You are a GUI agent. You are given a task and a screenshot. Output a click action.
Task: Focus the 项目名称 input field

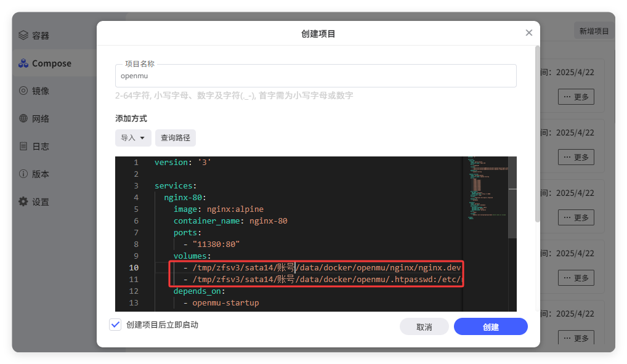pyautogui.click(x=316, y=76)
